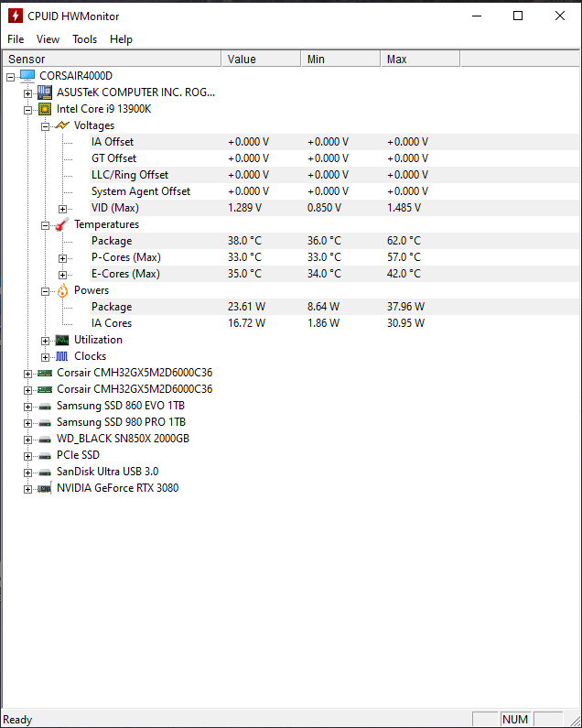The image size is (582, 728).
Task: Expand the VID (Max) voltage entry
Action: click(x=63, y=208)
